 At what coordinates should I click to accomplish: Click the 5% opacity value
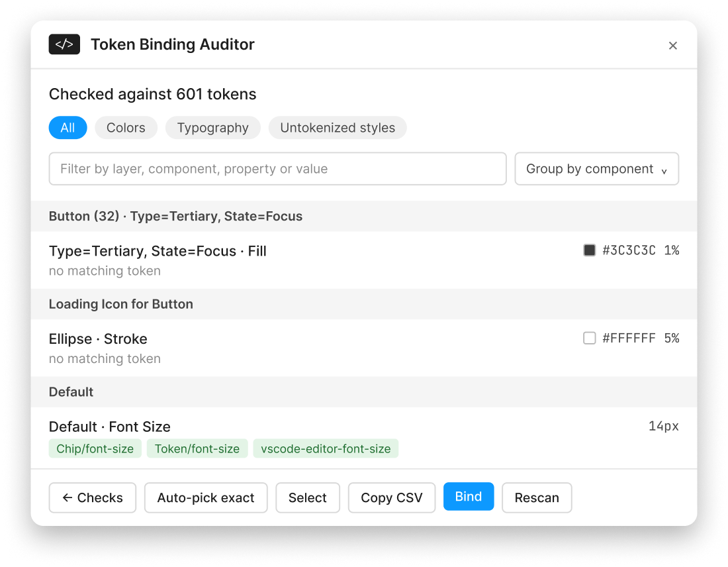click(672, 338)
